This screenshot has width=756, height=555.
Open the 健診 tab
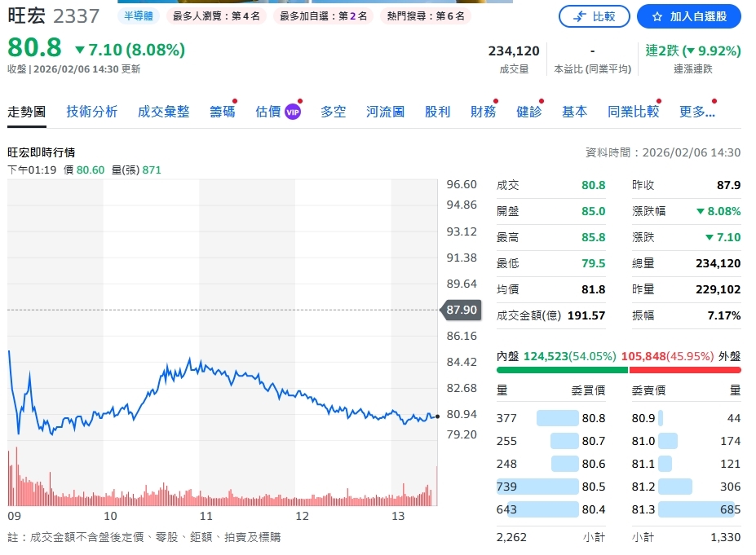pyautogui.click(x=528, y=112)
